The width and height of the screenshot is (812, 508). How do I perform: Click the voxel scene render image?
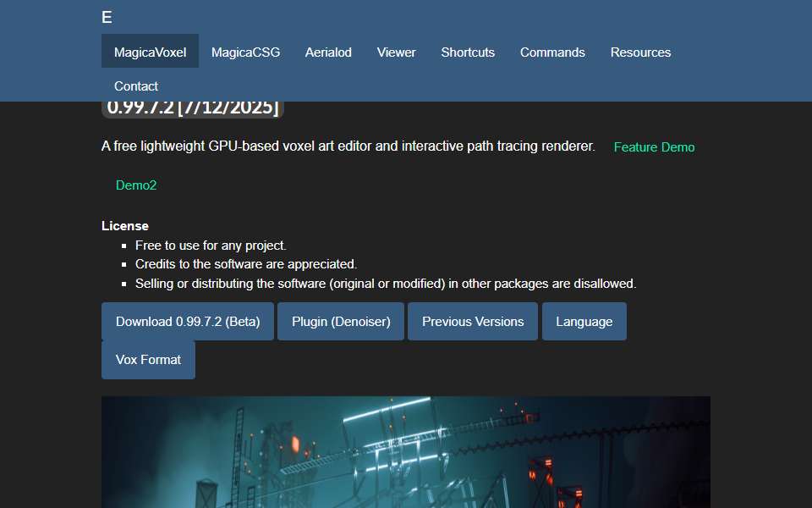click(406, 452)
